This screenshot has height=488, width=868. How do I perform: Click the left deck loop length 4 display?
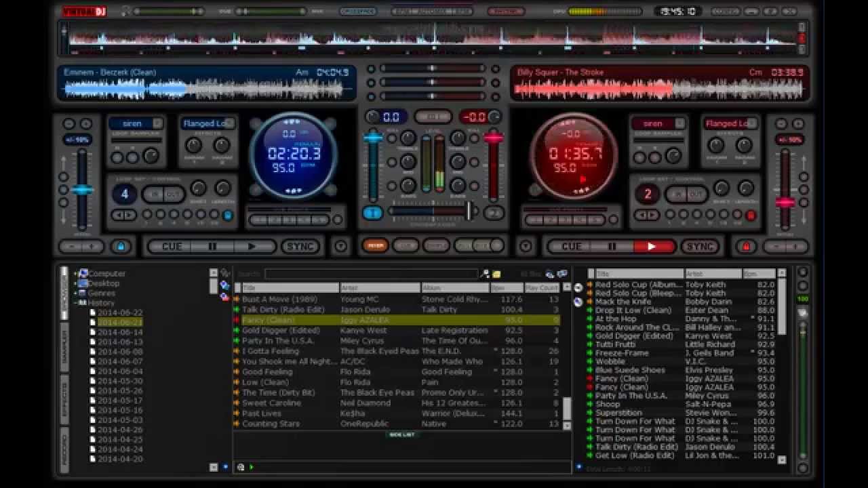pyautogui.click(x=125, y=194)
